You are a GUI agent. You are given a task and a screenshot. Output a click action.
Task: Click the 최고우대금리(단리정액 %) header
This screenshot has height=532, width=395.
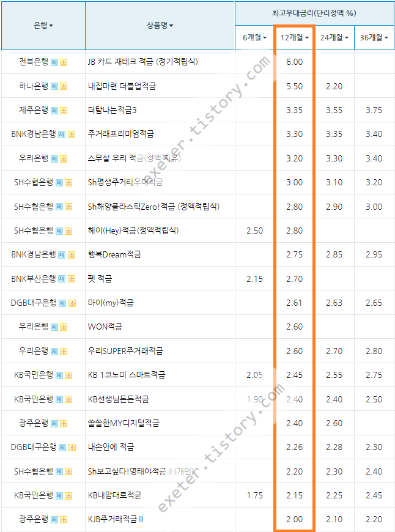coord(314,13)
